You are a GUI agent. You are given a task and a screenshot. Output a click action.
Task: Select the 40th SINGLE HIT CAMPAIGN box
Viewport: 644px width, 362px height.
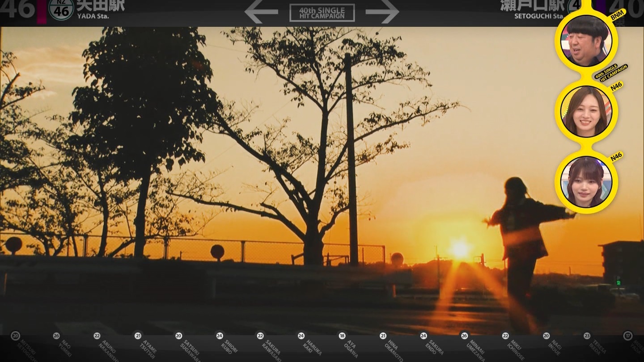tap(322, 13)
